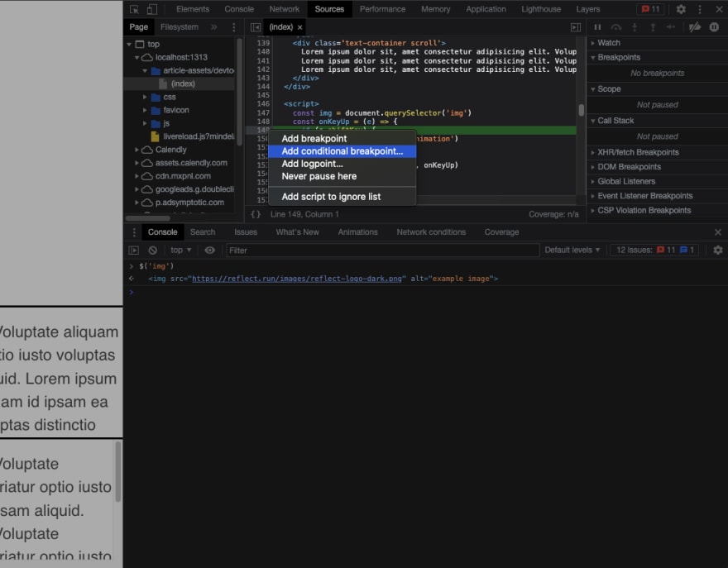This screenshot has height=568, width=728.
Task: Click the webpage text container scrollbar
Action: (118, 471)
